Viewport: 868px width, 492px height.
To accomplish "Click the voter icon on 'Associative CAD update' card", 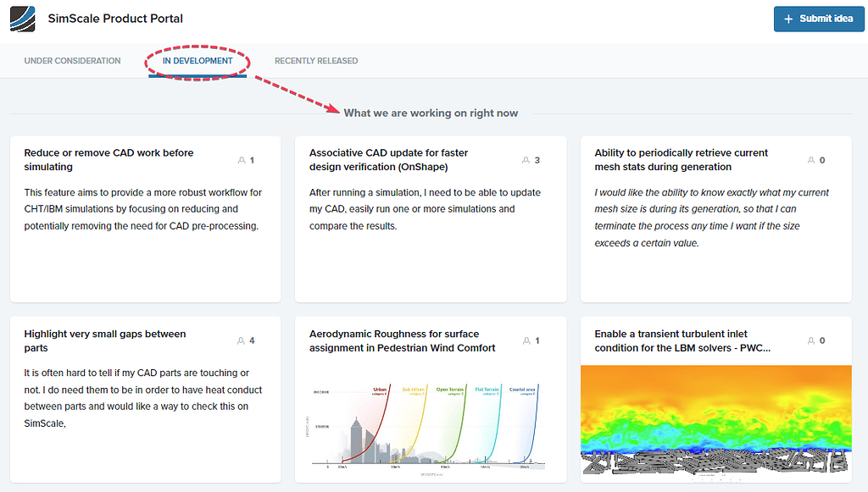I will click(527, 159).
